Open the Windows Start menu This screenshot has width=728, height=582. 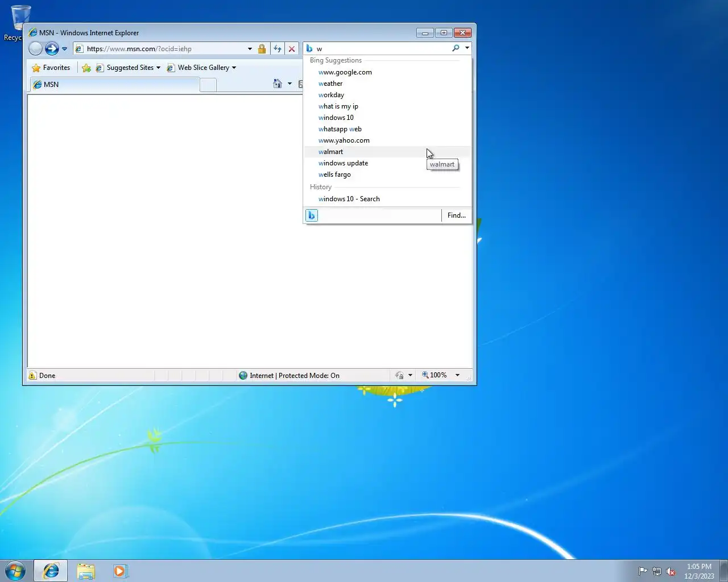tap(15, 571)
